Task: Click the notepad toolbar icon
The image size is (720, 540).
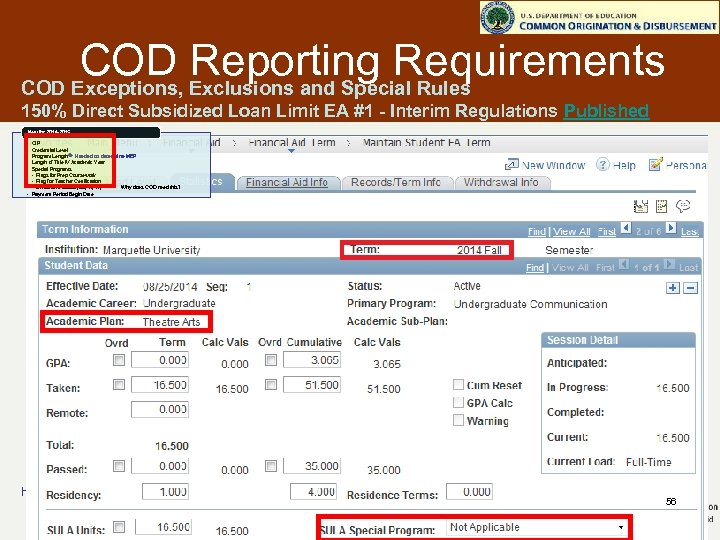Action: click(x=661, y=206)
